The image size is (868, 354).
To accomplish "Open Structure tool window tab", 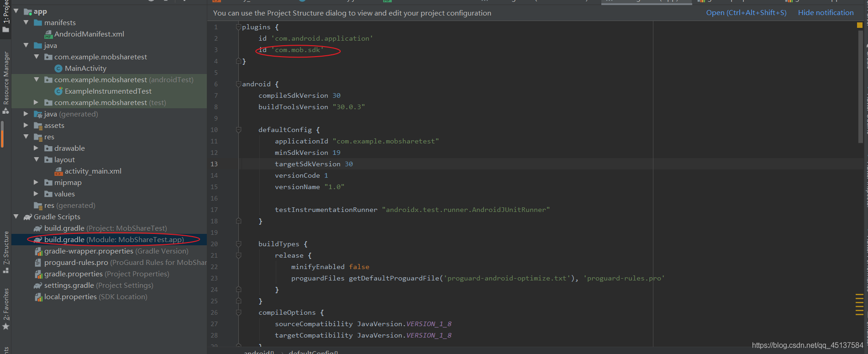I will point(6,252).
